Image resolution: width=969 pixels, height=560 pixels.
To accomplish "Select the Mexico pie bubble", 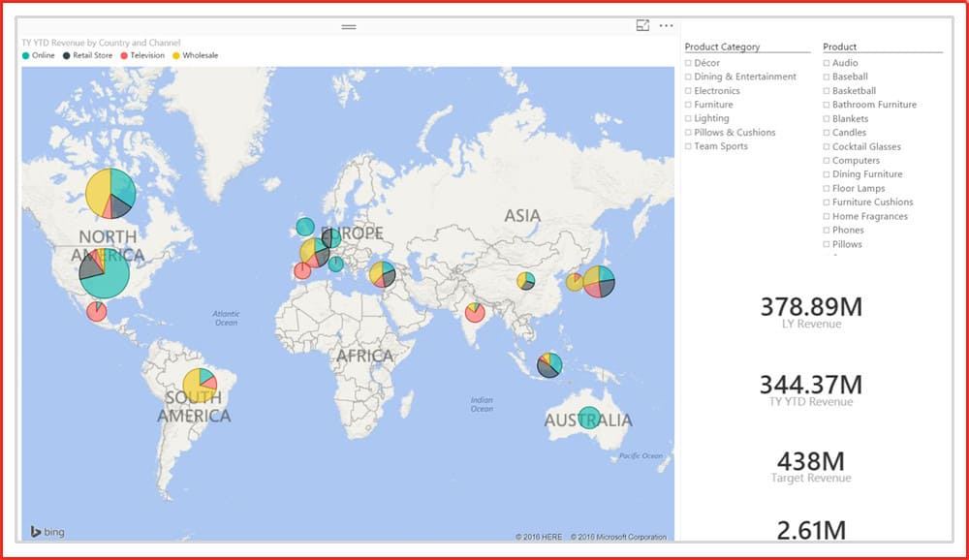I will tap(96, 311).
